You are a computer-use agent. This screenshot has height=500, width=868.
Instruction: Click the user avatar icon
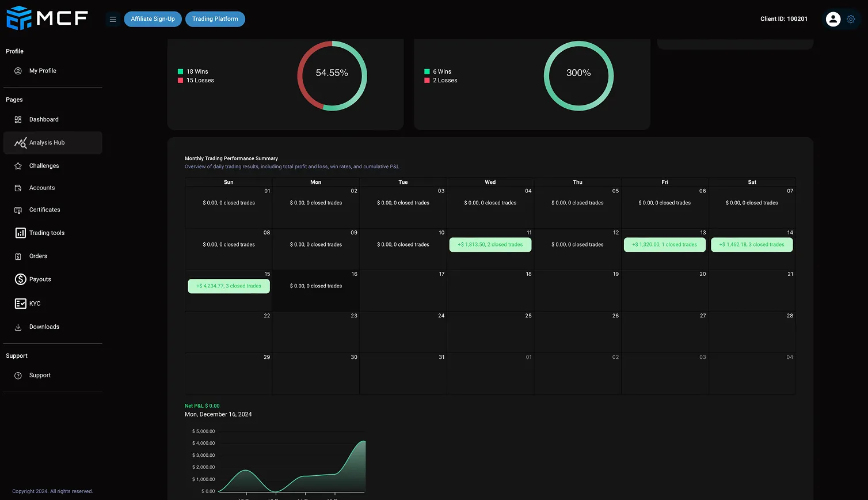pyautogui.click(x=832, y=19)
